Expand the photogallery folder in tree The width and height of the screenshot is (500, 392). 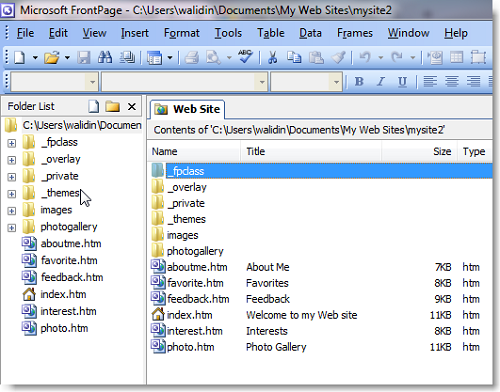point(12,228)
